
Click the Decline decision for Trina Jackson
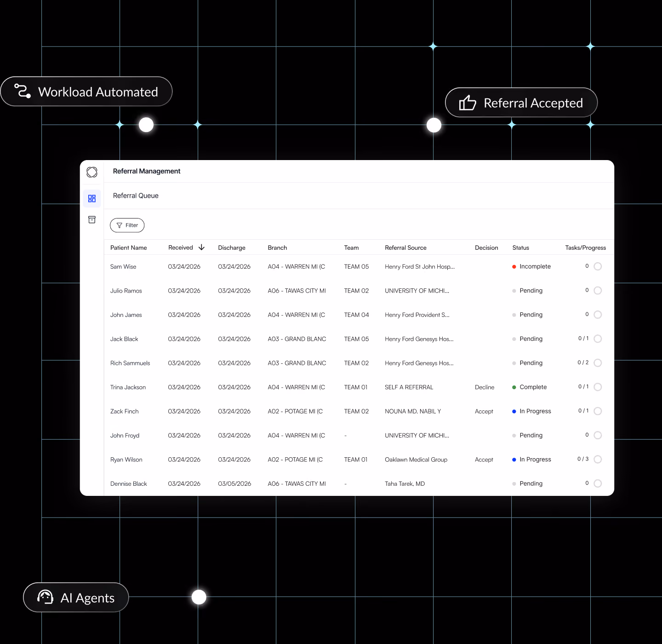[x=485, y=387]
